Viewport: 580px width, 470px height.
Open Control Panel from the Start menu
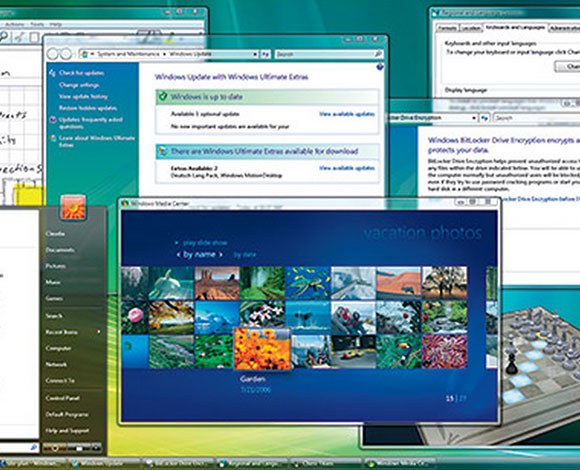point(62,398)
